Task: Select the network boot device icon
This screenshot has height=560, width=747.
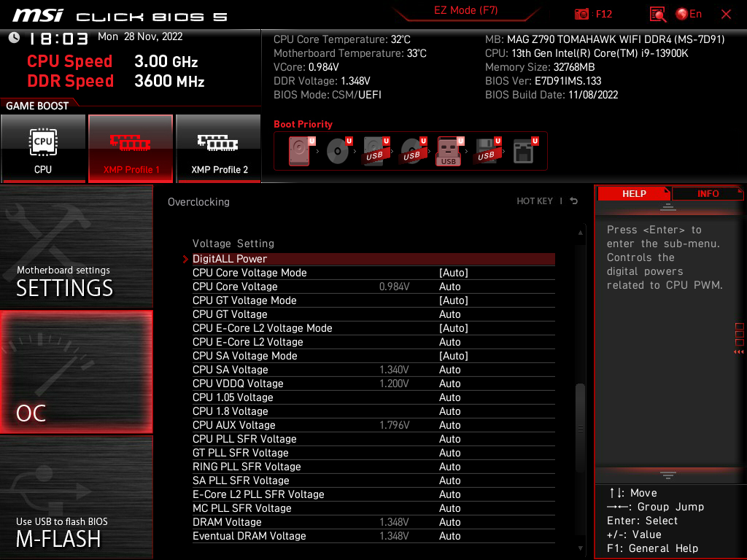Action: [525, 151]
